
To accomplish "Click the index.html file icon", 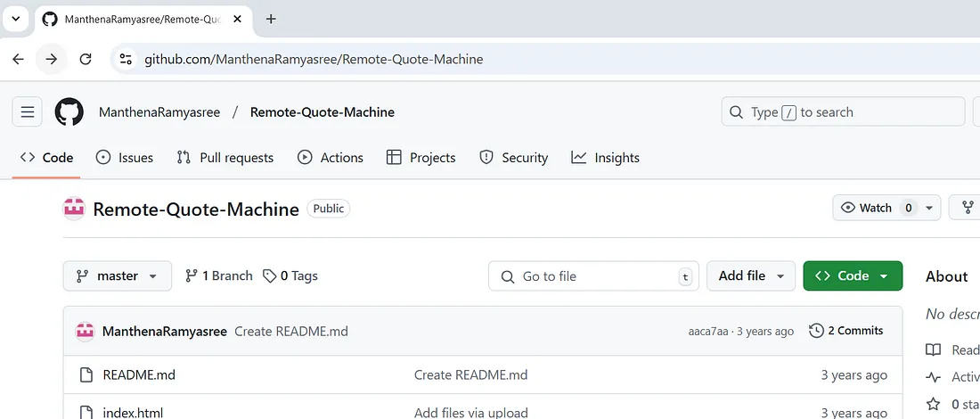I will [86, 412].
